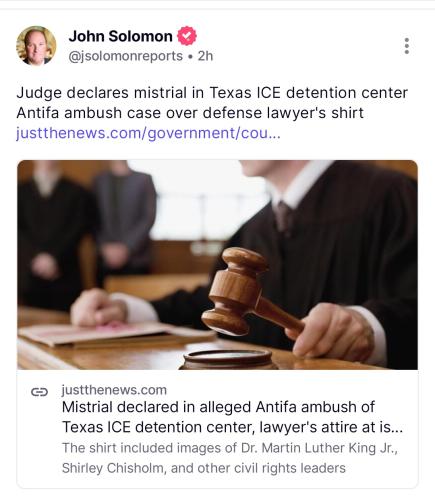This screenshot has width=435, height=500.
Task: Click the 2h post timestamp
Action: click(x=205, y=56)
